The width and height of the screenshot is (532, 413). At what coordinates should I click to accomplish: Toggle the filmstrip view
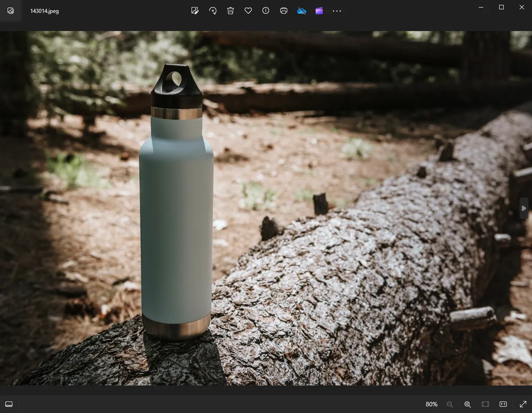click(x=9, y=404)
